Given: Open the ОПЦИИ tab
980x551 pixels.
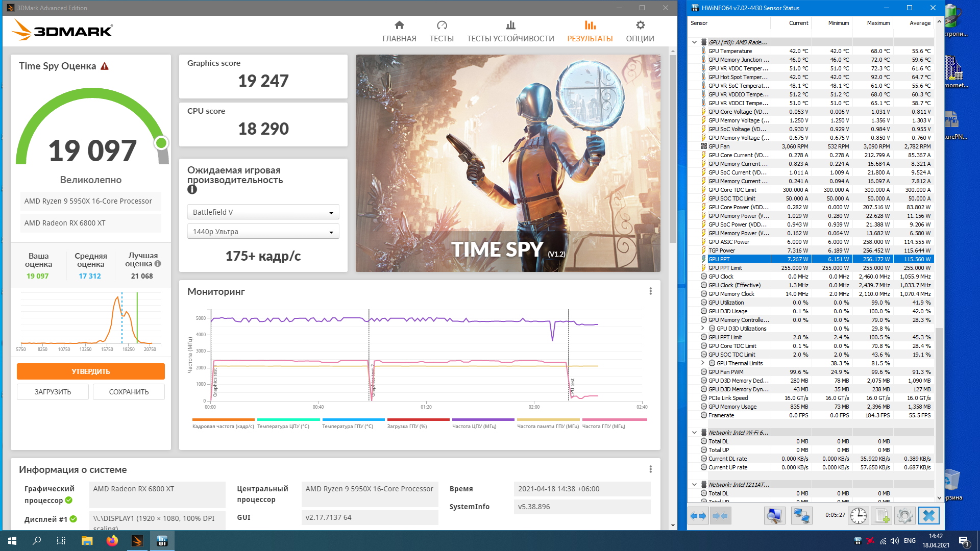Looking at the screenshot, I should point(640,31).
